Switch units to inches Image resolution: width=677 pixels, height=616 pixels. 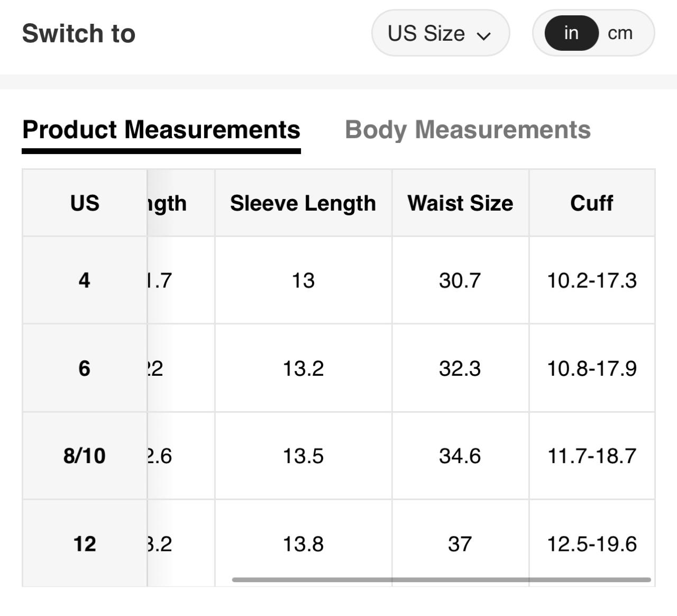click(x=571, y=33)
